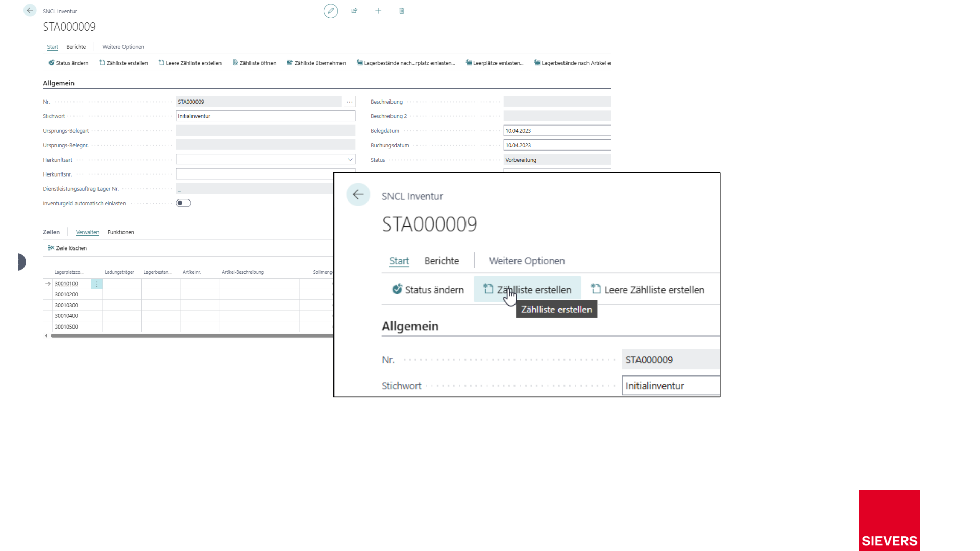Viewport: 980px width, 551px height.
Task: Click the share icon in the header
Action: (354, 11)
